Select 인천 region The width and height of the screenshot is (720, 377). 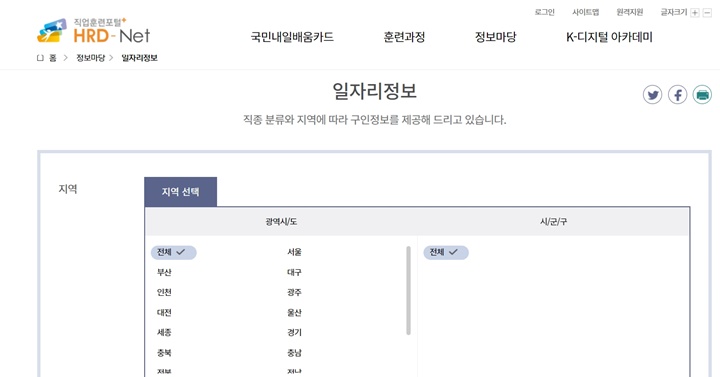pyautogui.click(x=164, y=292)
